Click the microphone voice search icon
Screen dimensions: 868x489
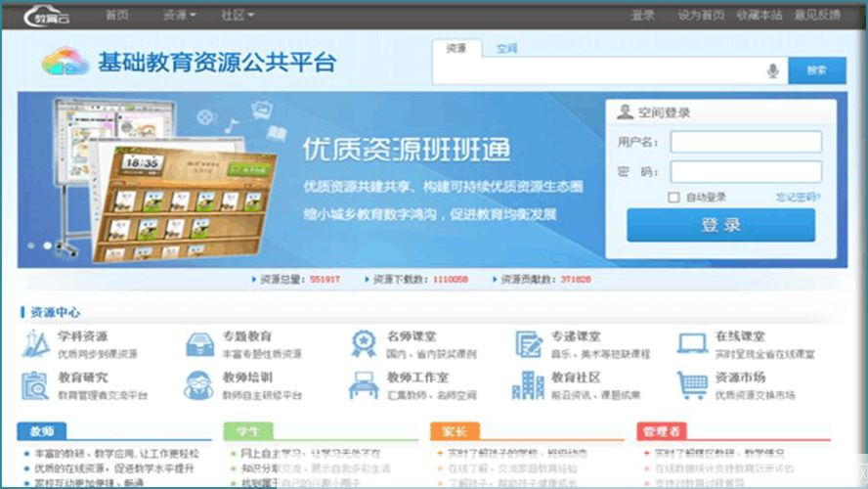click(773, 70)
